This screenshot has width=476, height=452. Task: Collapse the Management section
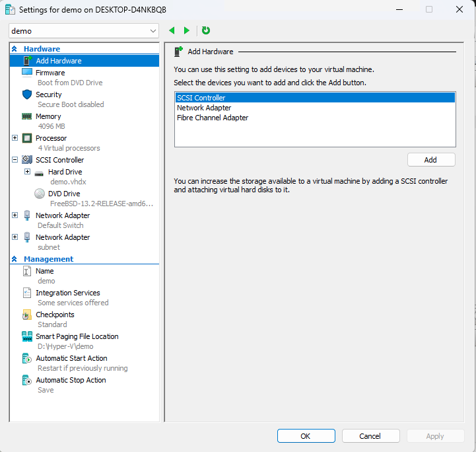pyautogui.click(x=15, y=259)
